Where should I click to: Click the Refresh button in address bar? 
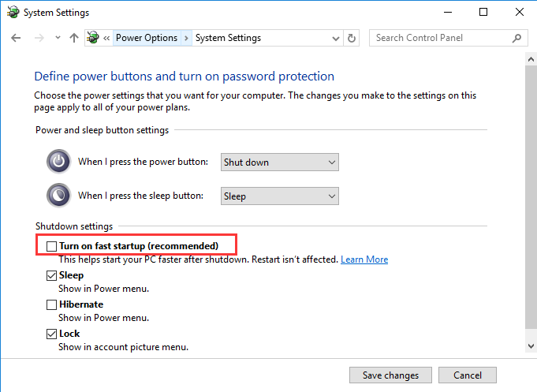pos(352,38)
